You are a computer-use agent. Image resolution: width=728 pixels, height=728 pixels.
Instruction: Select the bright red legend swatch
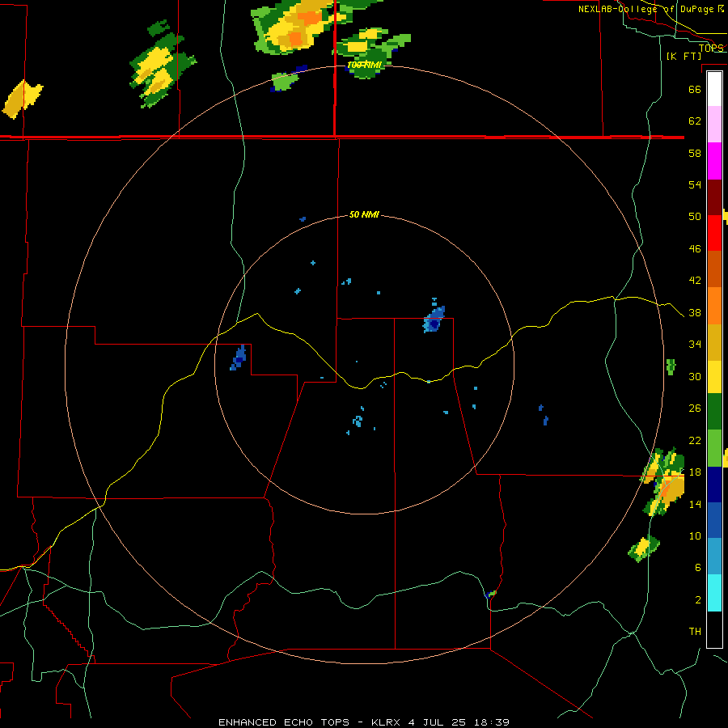pyautogui.click(x=714, y=233)
